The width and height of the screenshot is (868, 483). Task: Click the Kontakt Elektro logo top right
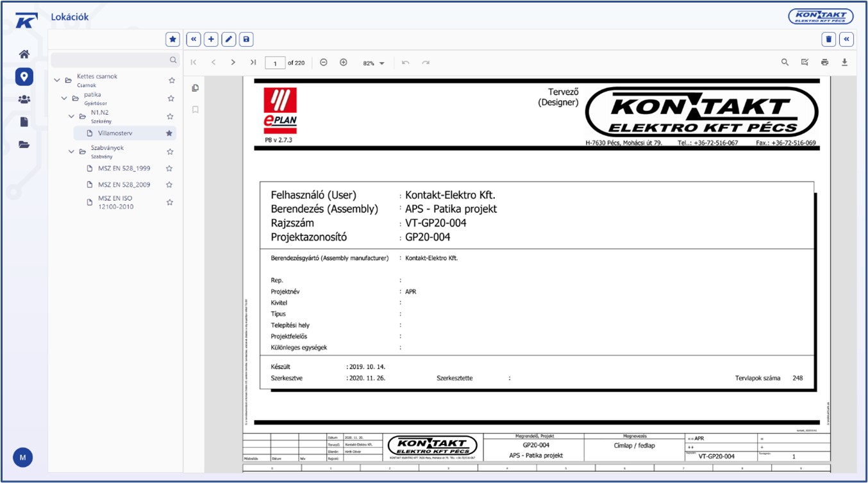(821, 17)
